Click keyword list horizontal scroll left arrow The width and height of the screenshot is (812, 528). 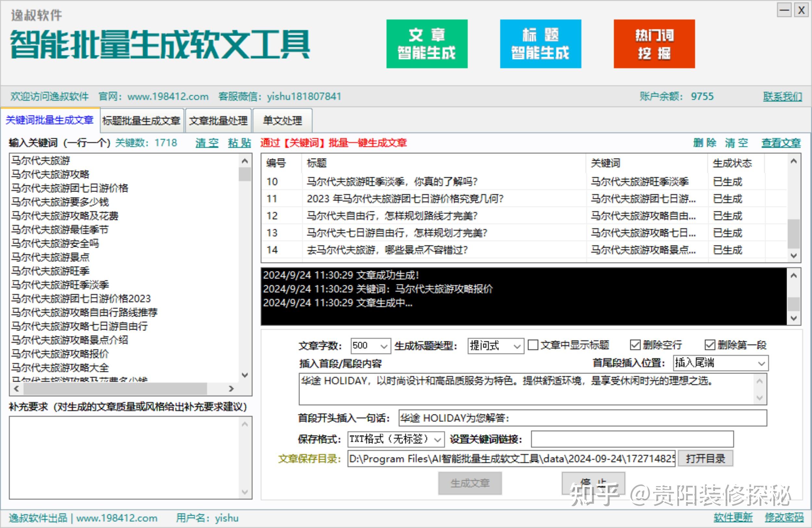(16, 388)
